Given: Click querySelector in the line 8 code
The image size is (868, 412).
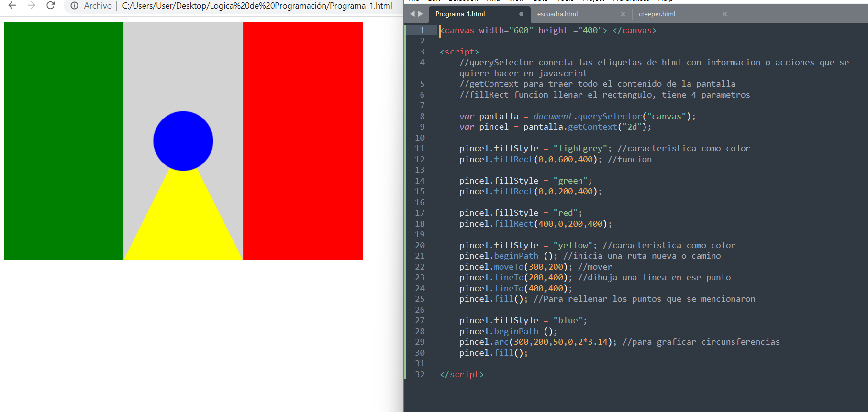Looking at the screenshot, I should click(610, 116).
